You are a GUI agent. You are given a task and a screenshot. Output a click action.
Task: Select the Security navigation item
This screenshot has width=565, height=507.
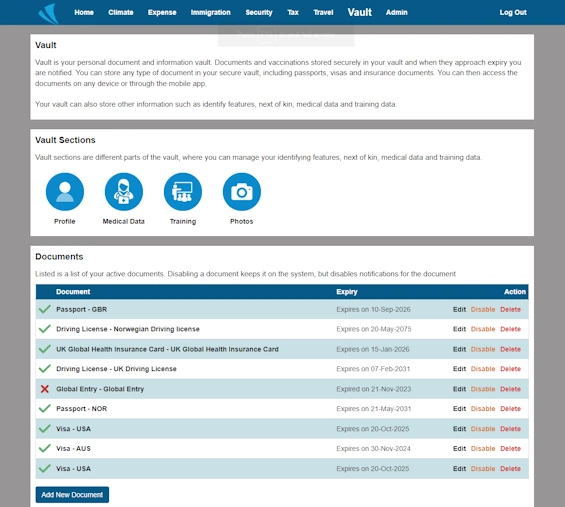click(259, 13)
